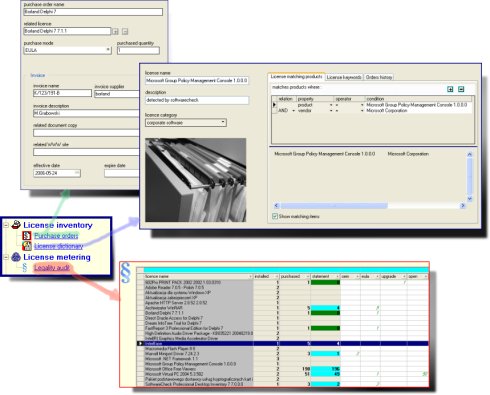Switch to the License matching products tab
Viewport: 490px width, 395px height.
pos(296,76)
